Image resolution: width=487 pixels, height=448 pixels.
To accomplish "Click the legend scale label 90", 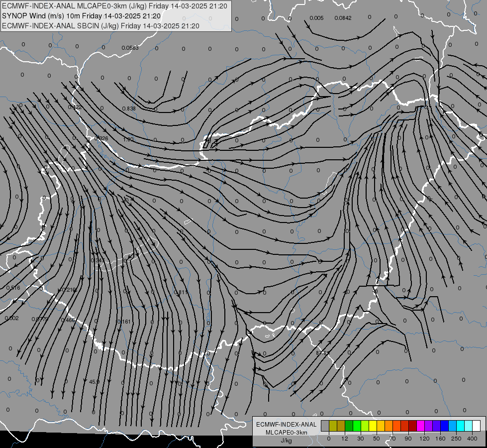I will point(408,439).
